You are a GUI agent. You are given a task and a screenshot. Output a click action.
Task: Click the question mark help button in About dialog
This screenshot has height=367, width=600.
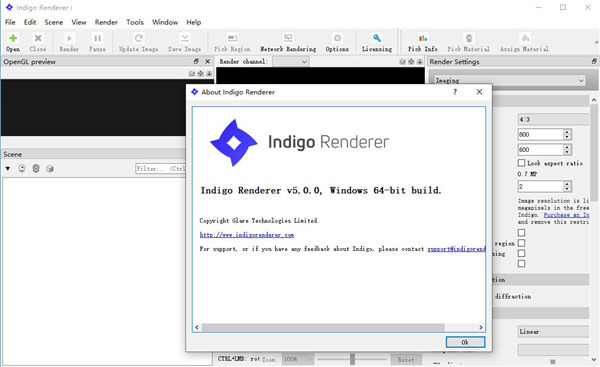coord(455,92)
